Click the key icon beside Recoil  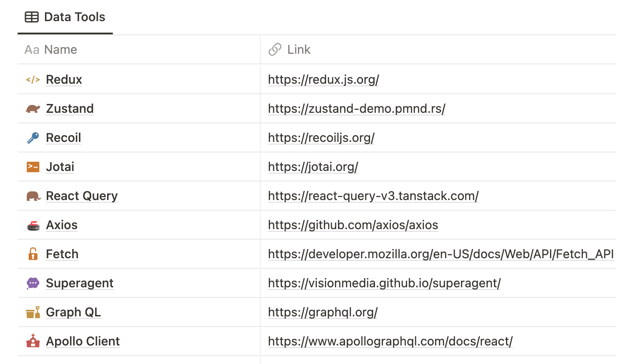click(x=33, y=137)
